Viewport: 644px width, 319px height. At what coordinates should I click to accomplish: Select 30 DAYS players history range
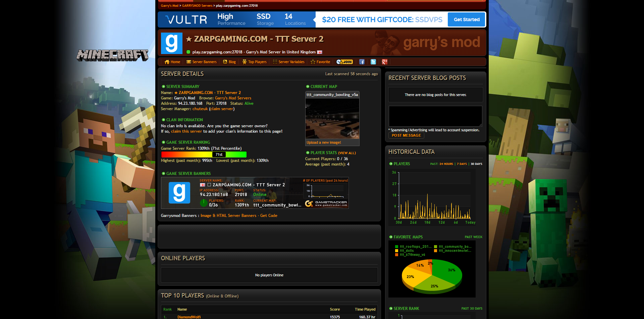coord(476,164)
